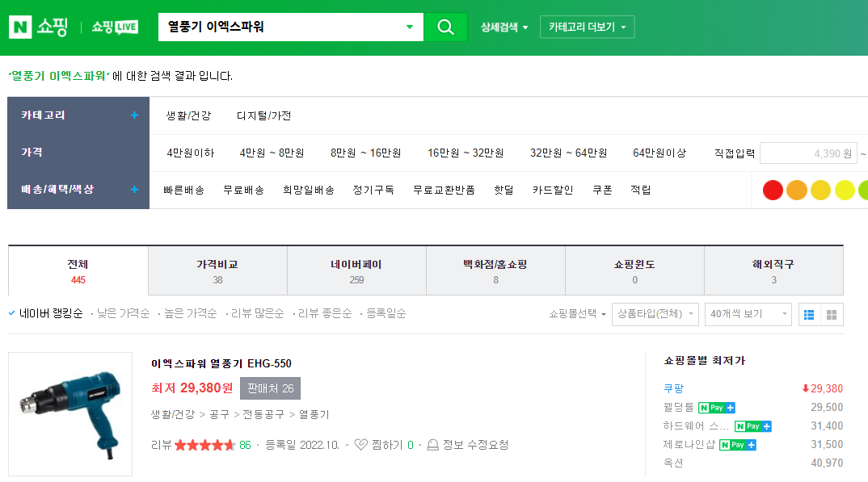Open the 카테고리 더보기 dropdown
The width and height of the screenshot is (868, 482).
click(587, 27)
